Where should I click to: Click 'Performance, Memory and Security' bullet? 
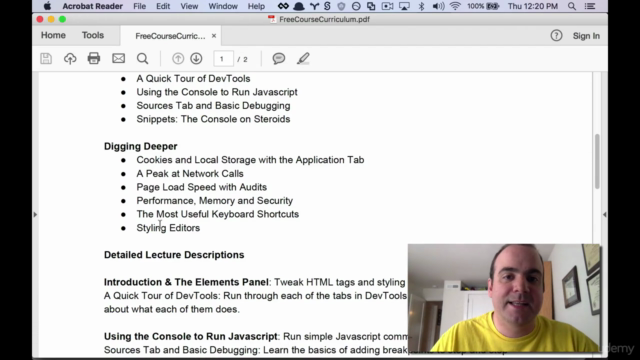[215, 200]
